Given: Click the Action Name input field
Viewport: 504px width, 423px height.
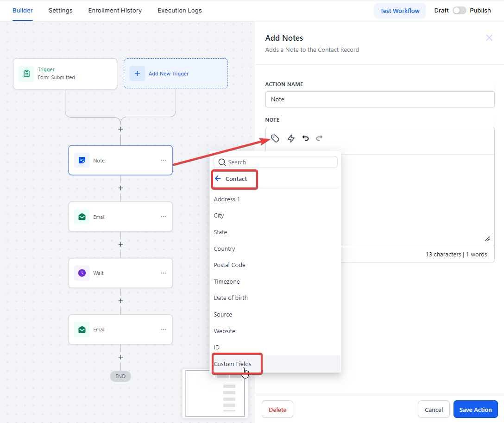Looking at the screenshot, I should (379, 99).
